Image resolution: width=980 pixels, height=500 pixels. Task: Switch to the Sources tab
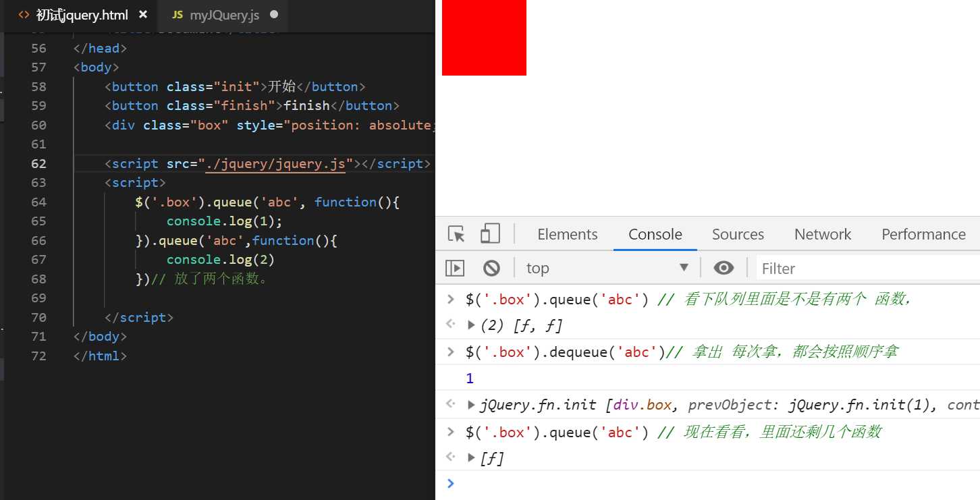(x=738, y=234)
